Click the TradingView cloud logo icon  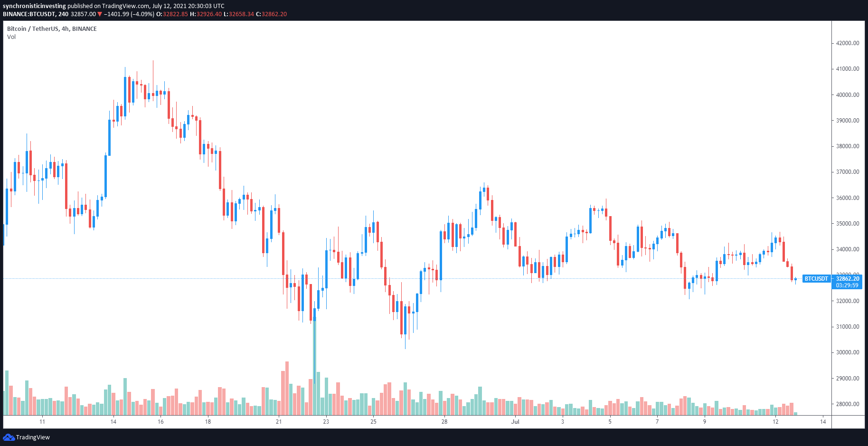(x=9, y=437)
